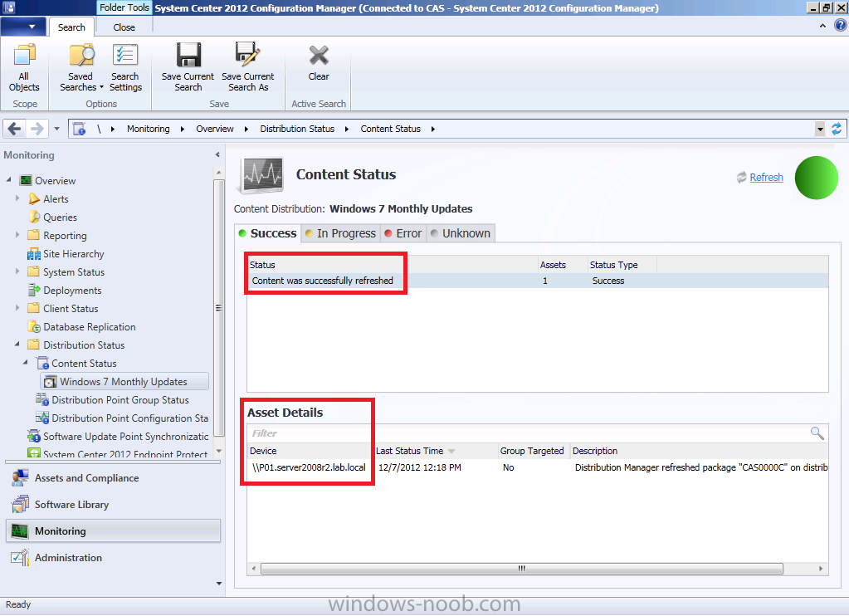Viewport: 849px width, 616px height.
Task: Click the All Objects scope icon
Action: [24, 67]
